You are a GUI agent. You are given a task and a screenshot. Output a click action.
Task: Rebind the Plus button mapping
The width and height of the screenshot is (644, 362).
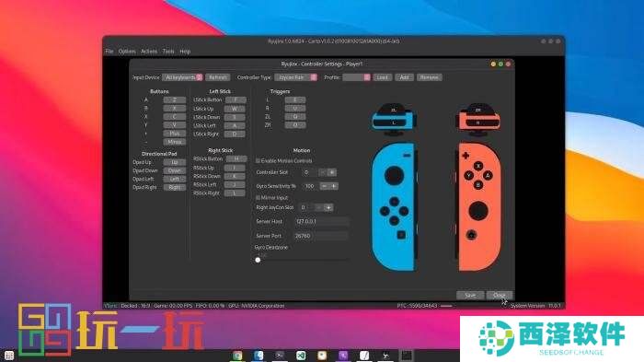pos(175,134)
